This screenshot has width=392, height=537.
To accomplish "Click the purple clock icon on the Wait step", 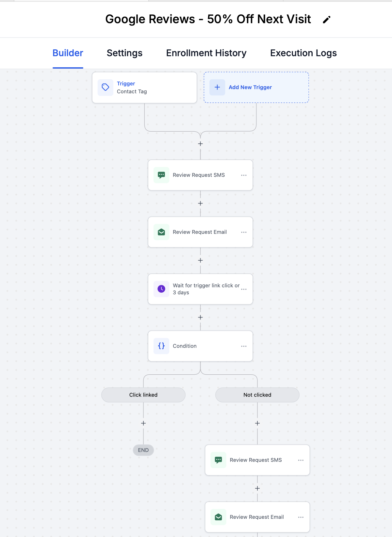I will [x=161, y=289].
